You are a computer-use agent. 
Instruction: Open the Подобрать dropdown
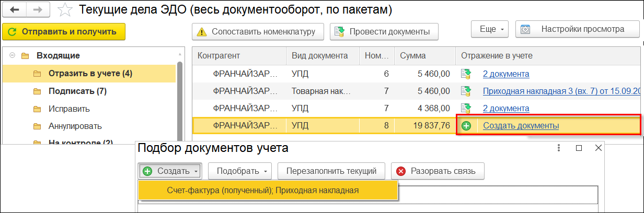coord(241,171)
